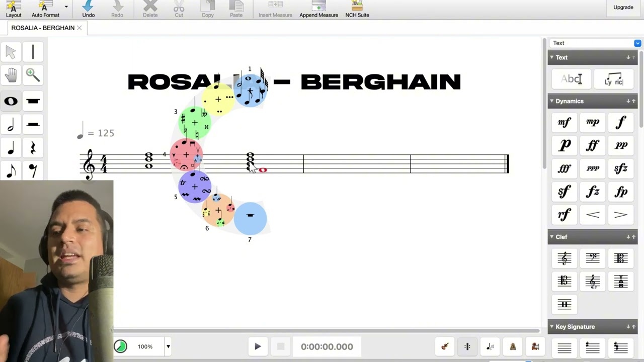Viewport: 644px width, 362px height.
Task: Select the hand pan tool
Action: click(11, 75)
